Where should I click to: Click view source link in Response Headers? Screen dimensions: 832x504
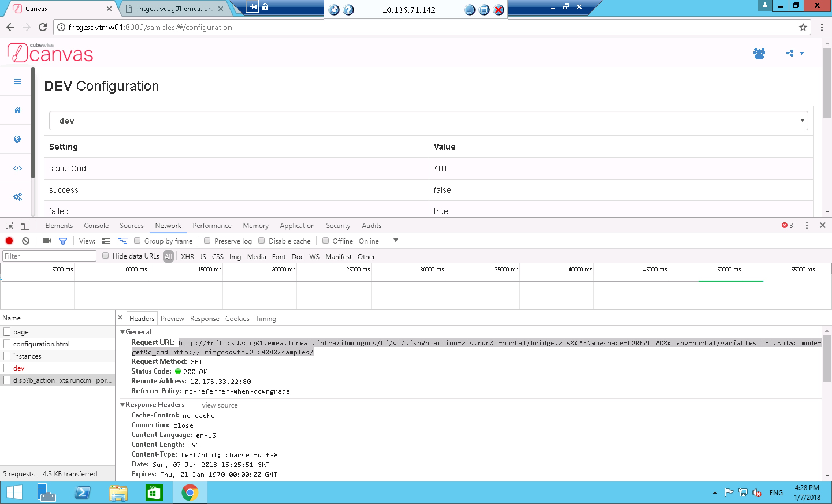tap(220, 405)
